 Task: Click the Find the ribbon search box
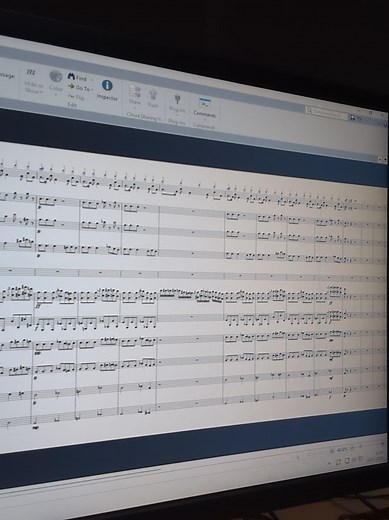(x=326, y=113)
